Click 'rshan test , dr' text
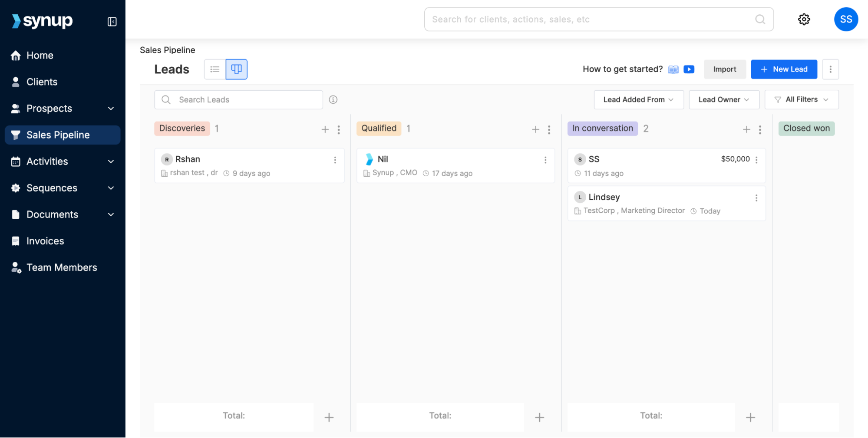868x438 pixels. point(194,173)
